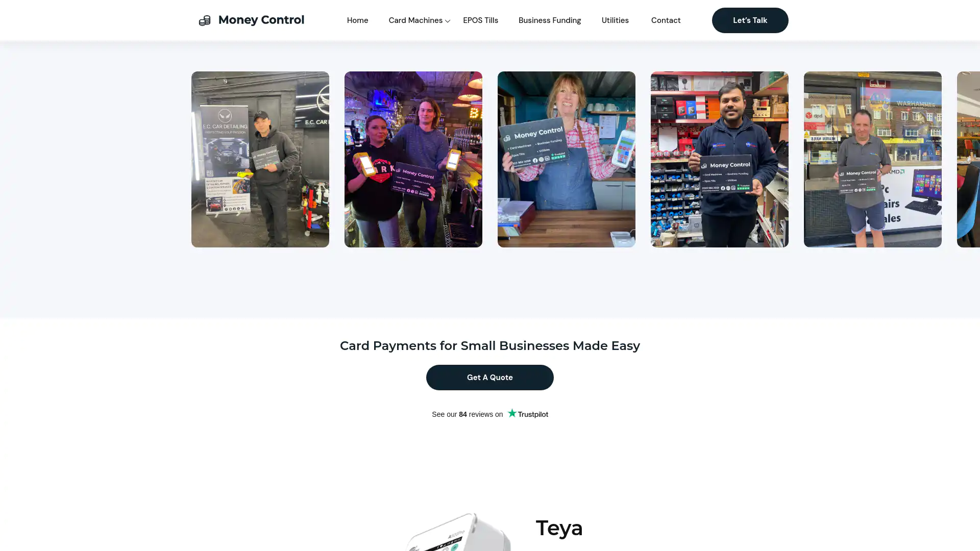Open the EPOS Tills page
This screenshot has width=980, height=551.
[480, 20]
